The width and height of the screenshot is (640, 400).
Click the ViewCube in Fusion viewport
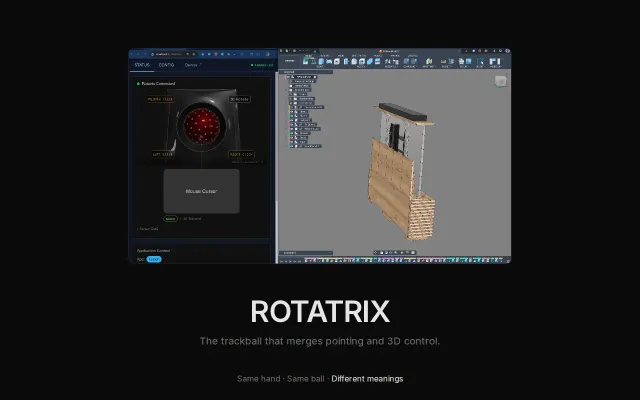click(500, 81)
